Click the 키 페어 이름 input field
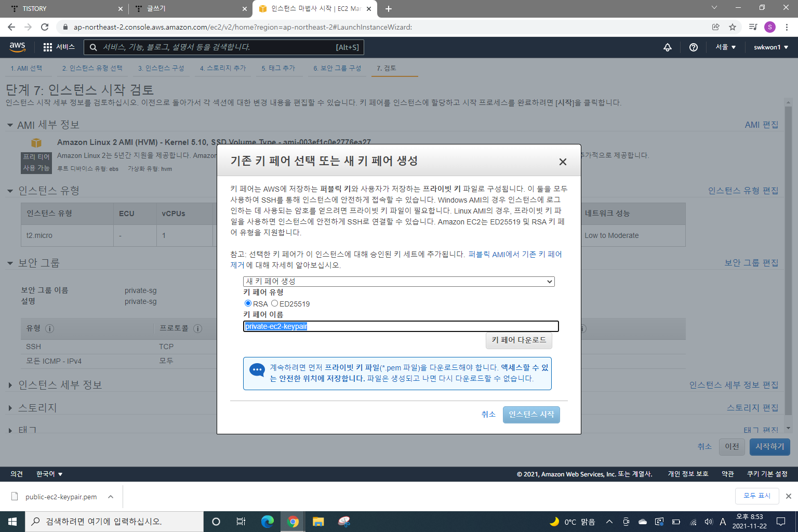Image resolution: width=798 pixels, height=532 pixels. click(x=401, y=326)
